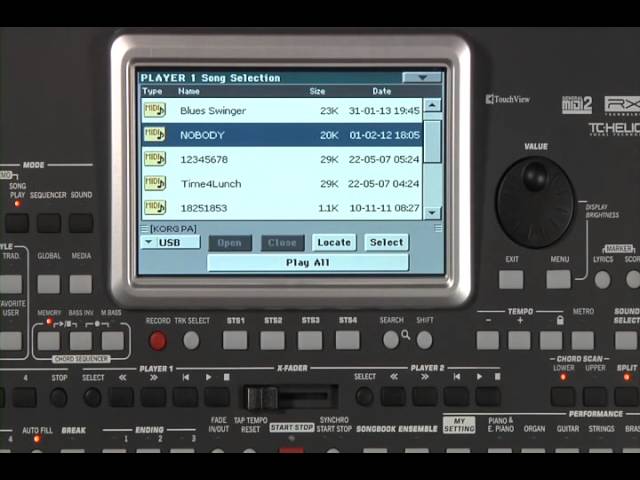The height and width of the screenshot is (480, 640).
Task: Tap the Play All button
Action: tap(308, 262)
